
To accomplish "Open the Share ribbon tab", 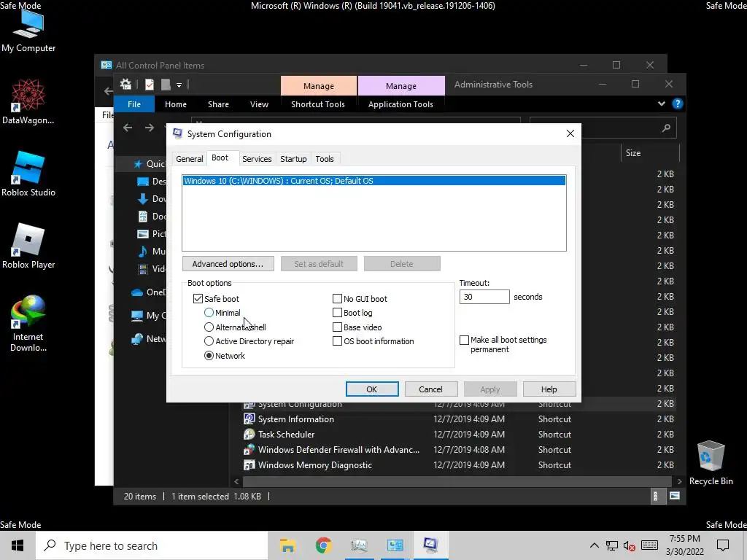I will pos(218,104).
